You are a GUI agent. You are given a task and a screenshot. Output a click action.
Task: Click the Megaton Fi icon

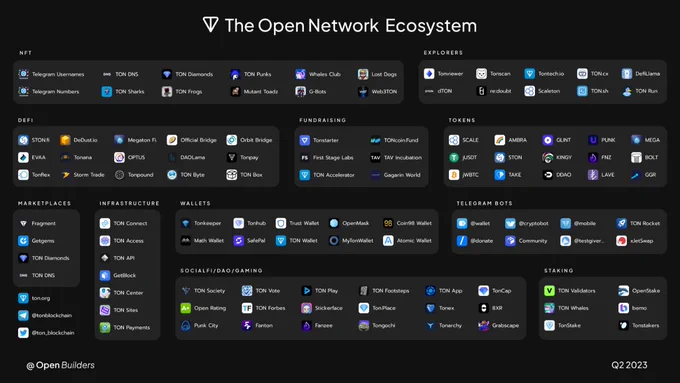[x=119, y=140]
